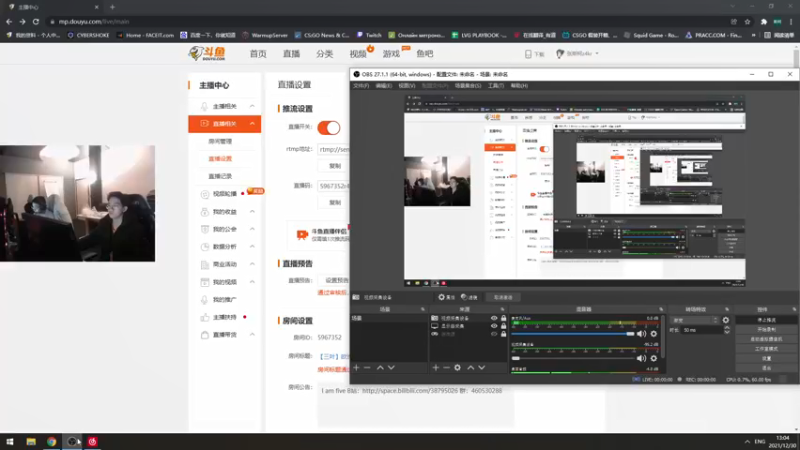Screen dimensions: 800x450
Task: Move scene up with the Scenes panel arrow
Action: tap(380, 367)
